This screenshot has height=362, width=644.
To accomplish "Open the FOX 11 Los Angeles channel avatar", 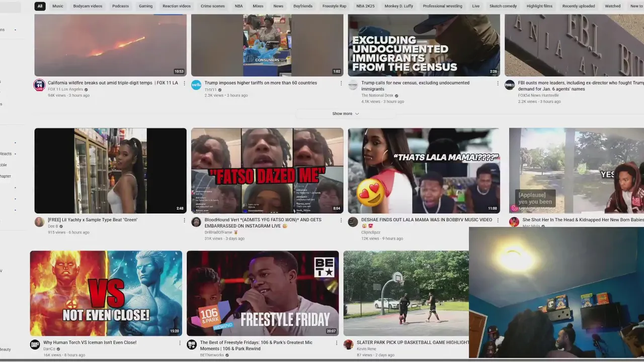I will point(39,85).
